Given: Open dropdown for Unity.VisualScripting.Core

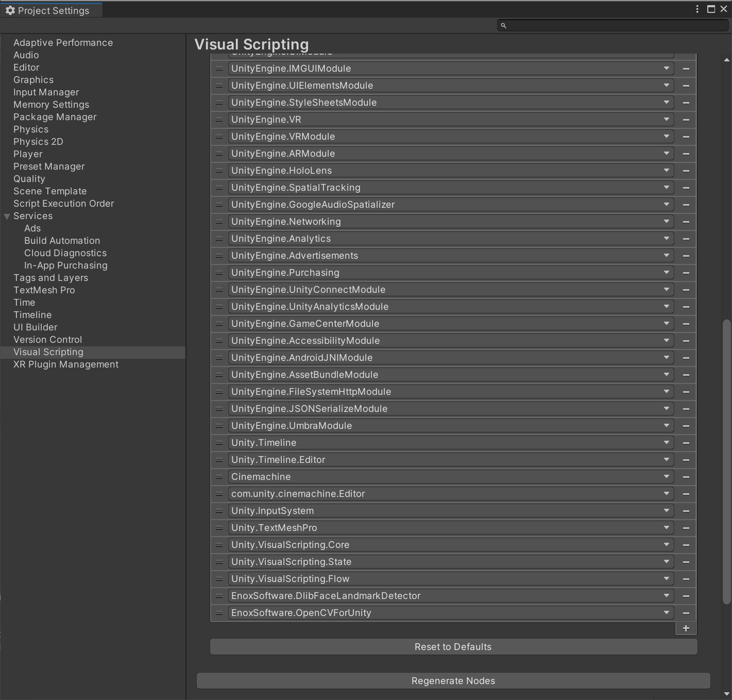Looking at the screenshot, I should [x=451, y=545].
